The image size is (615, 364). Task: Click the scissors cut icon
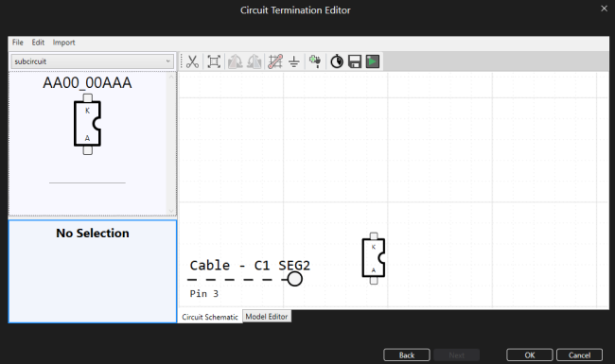point(192,61)
